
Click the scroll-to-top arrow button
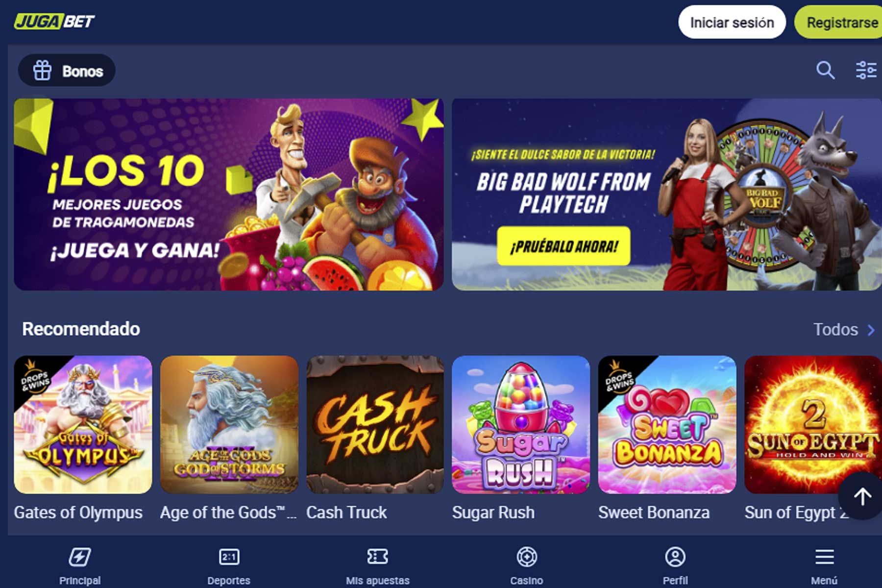click(x=862, y=496)
